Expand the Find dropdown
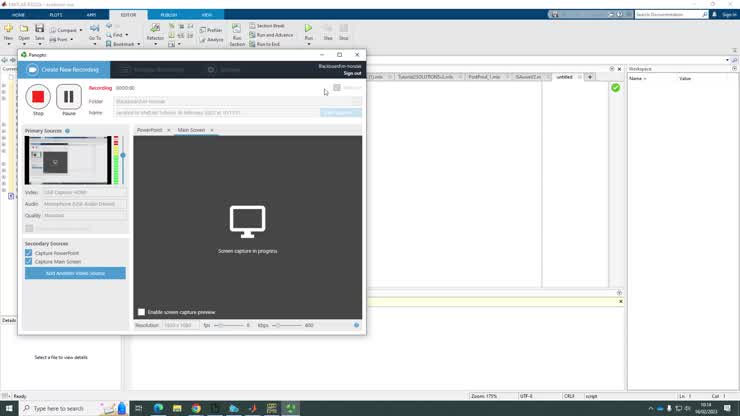740x416 pixels. (127, 35)
